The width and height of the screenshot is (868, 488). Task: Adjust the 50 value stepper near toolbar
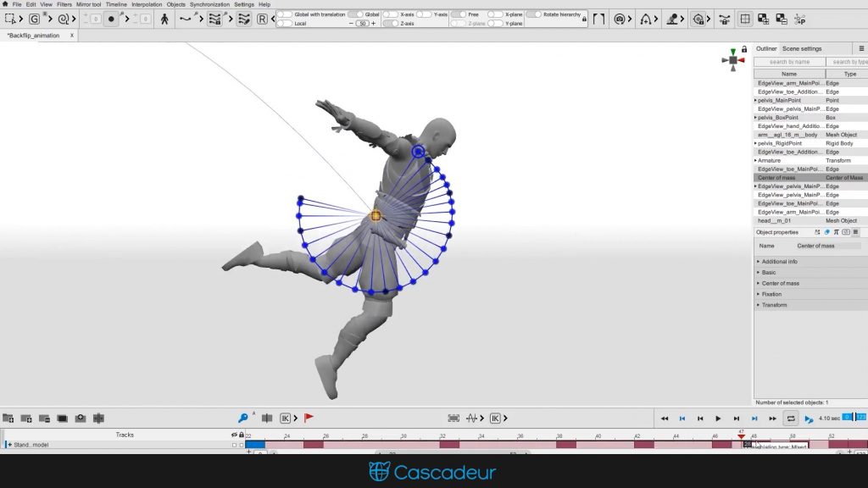(x=362, y=23)
